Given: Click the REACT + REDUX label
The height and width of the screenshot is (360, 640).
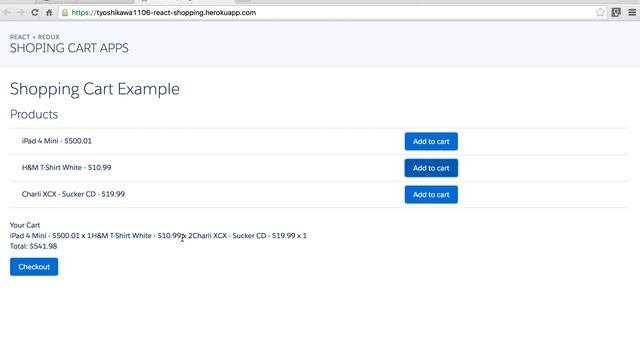Looking at the screenshot, I should (x=35, y=37).
